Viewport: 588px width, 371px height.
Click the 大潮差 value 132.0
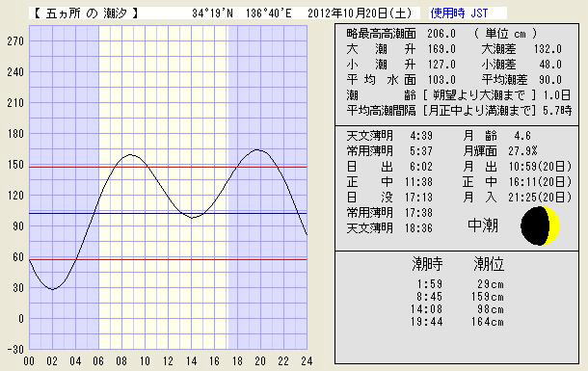[x=548, y=49]
